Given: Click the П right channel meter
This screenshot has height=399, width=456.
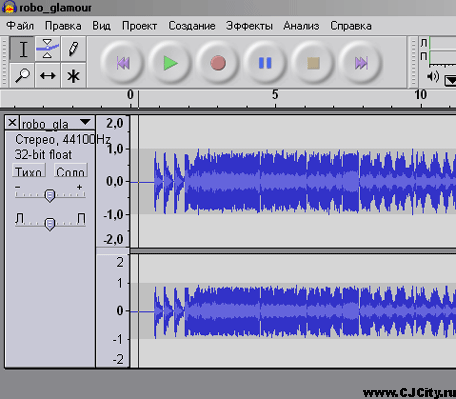Looking at the screenshot, I should click(x=442, y=57).
